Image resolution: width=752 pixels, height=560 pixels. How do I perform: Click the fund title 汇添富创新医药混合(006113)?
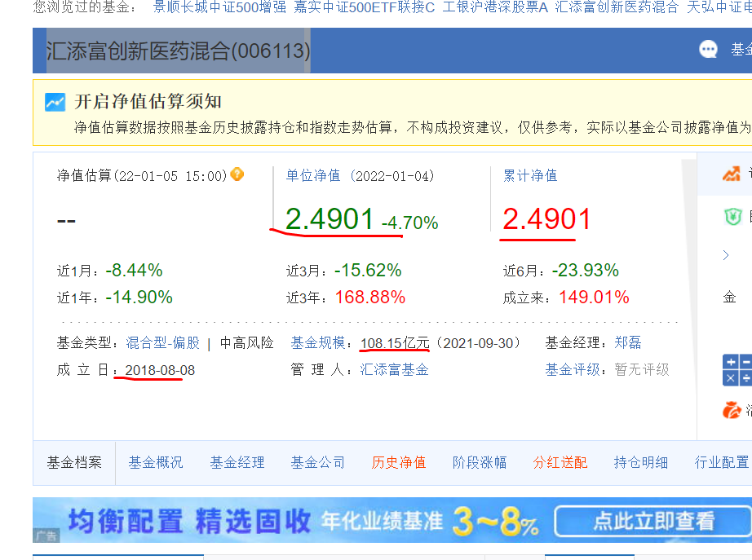click(178, 51)
